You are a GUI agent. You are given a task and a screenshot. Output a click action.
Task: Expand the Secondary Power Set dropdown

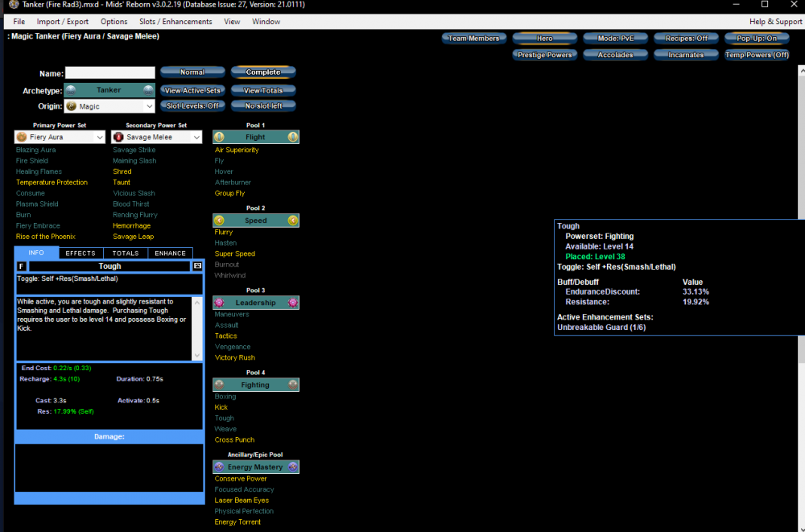pos(196,138)
